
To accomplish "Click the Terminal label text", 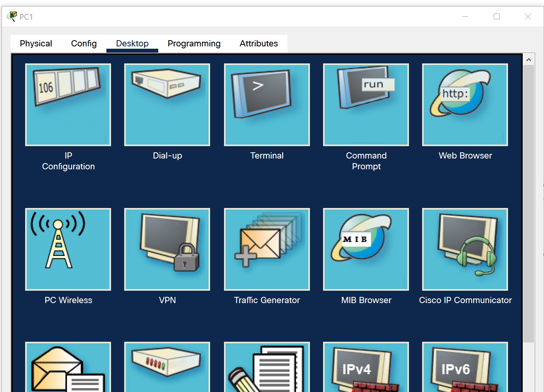I will point(267,155).
